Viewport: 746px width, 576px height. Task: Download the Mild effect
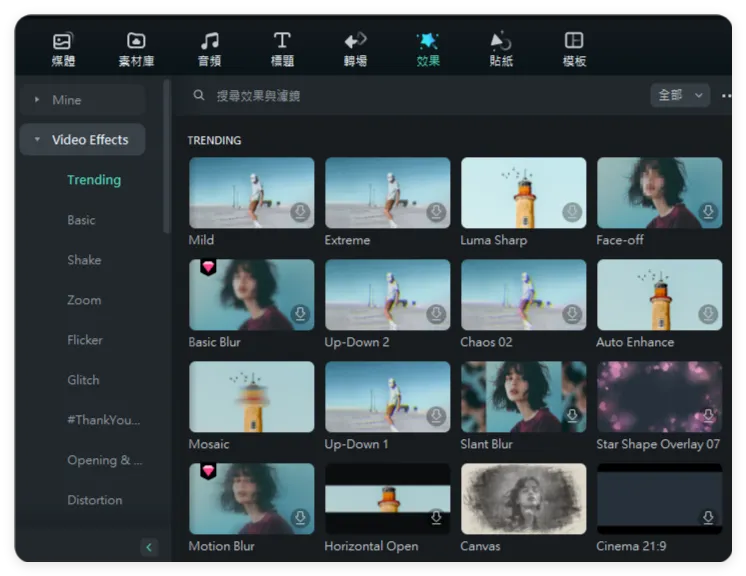click(300, 212)
